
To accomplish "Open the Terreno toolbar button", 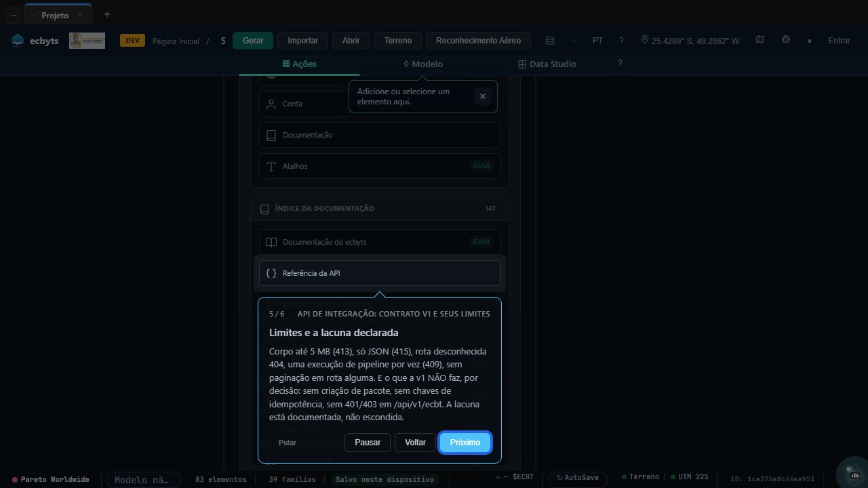I will pos(397,41).
